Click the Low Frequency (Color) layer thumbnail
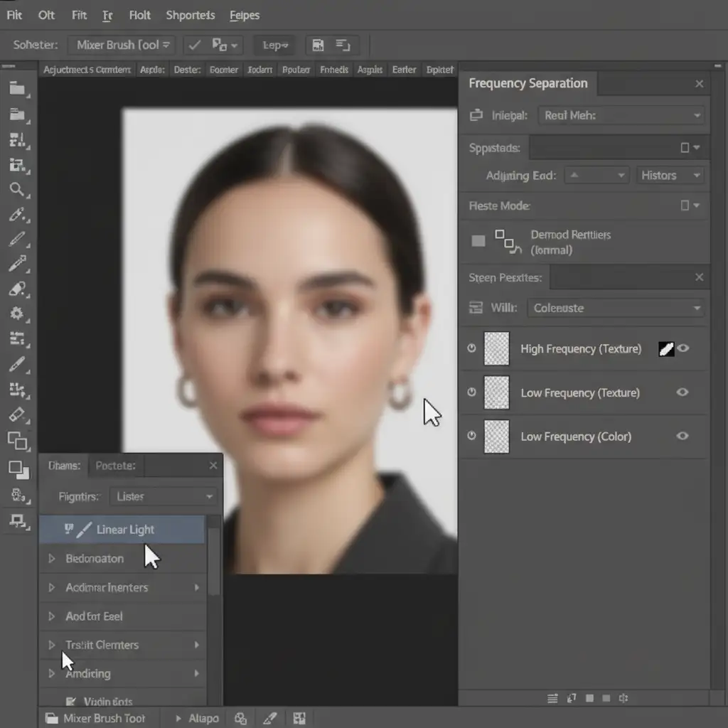 pos(496,437)
